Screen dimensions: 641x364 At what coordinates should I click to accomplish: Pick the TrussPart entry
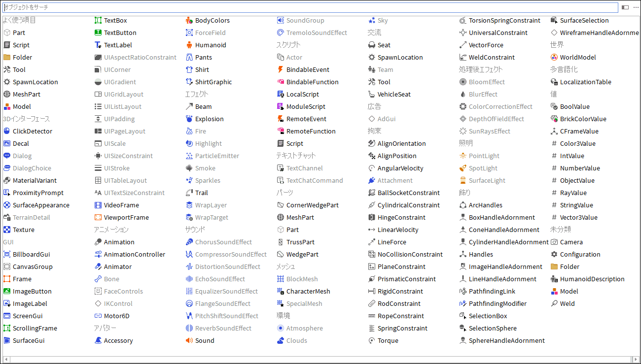click(300, 242)
